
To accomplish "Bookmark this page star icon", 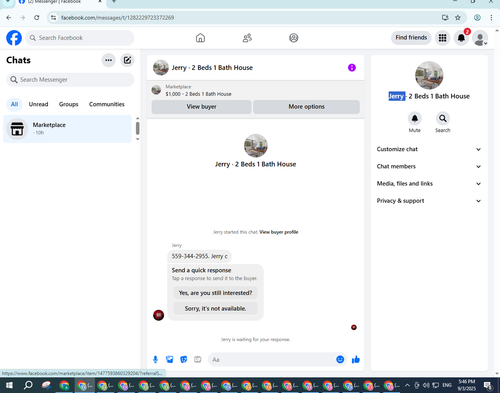I will click(458, 18).
